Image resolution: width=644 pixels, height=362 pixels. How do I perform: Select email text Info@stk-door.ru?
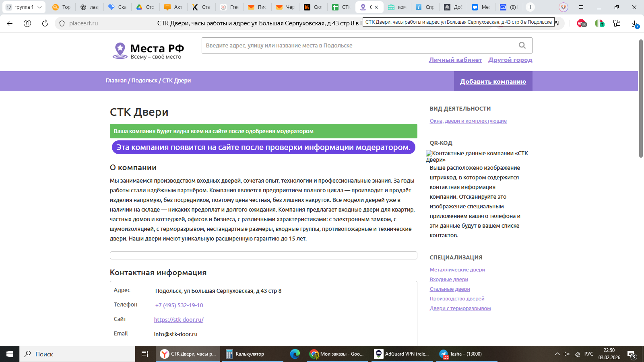pos(175,334)
